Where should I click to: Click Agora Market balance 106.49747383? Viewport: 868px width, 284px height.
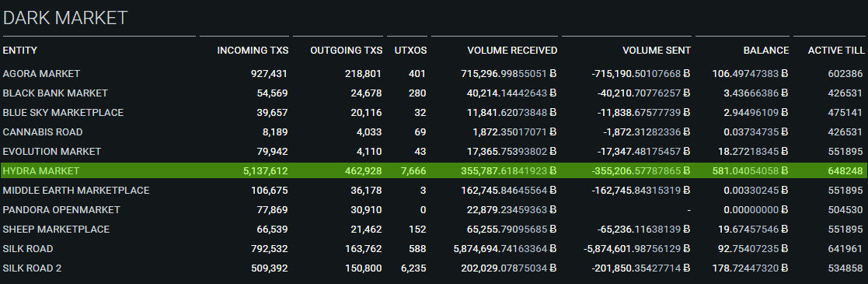(x=750, y=74)
